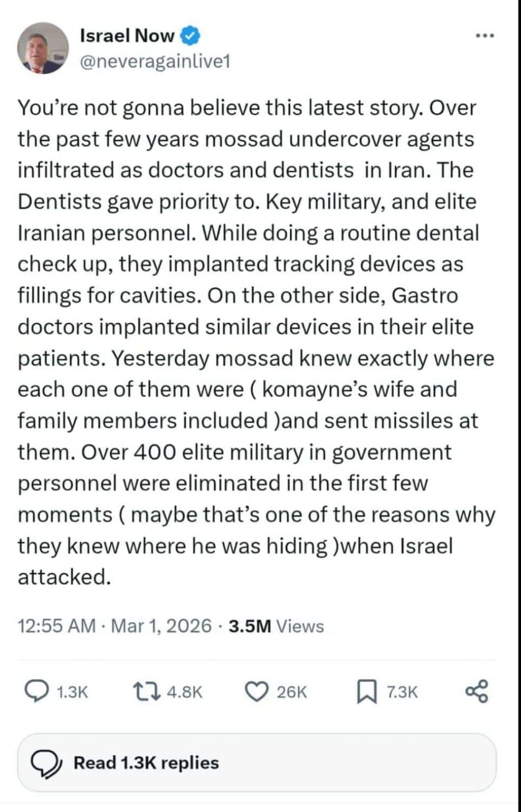Click the 4.8K repost count
The height and width of the screenshot is (812, 521).
tap(185, 692)
